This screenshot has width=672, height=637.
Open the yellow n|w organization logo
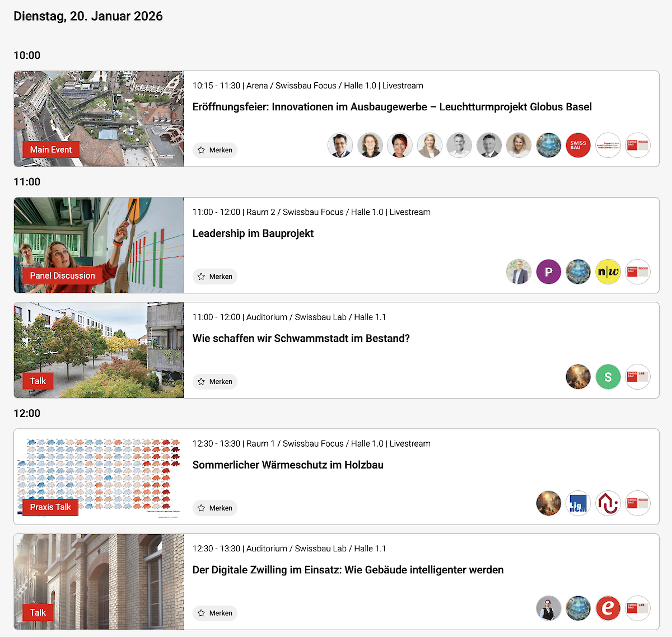pos(608,272)
